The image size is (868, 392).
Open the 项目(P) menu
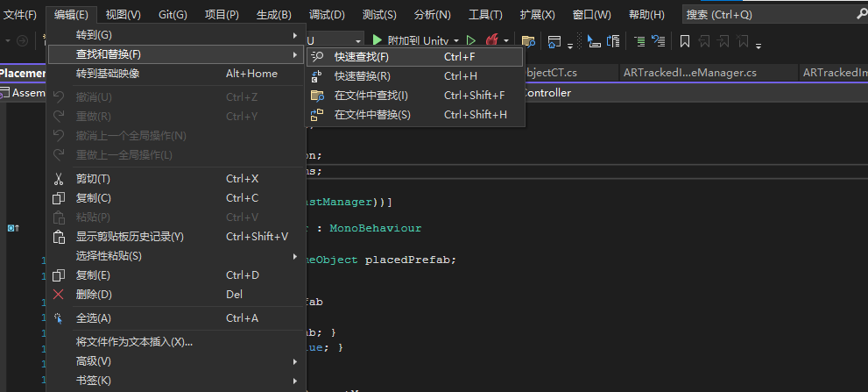222,15
